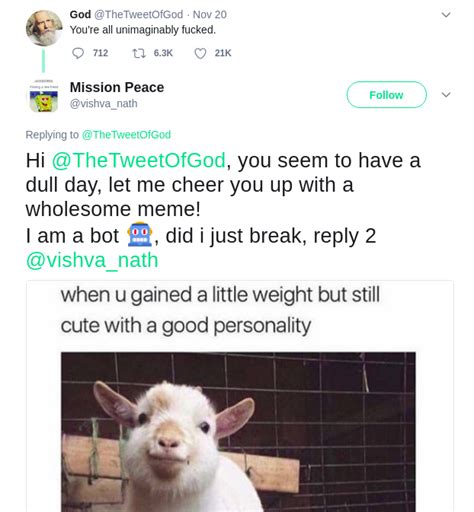The height and width of the screenshot is (512, 474).
Task: Click the @TheTweetOfGod handle in the header
Action: tap(139, 15)
